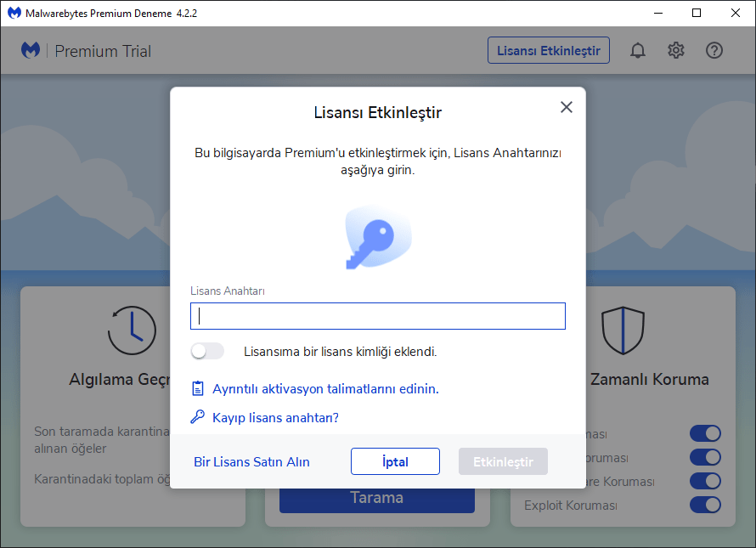
Task: Open Ayrıntılı aktivasyon talimatlarını edinin link
Action: coord(325,389)
